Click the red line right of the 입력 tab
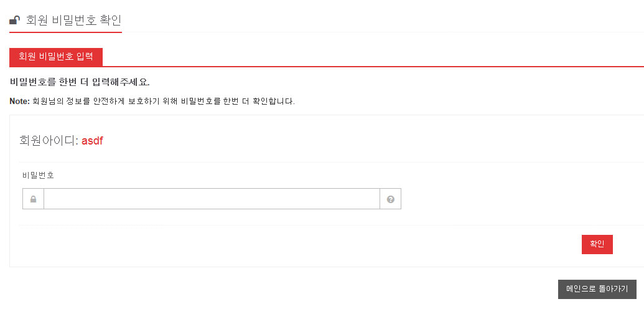The image size is (644, 309). [x=373, y=66]
